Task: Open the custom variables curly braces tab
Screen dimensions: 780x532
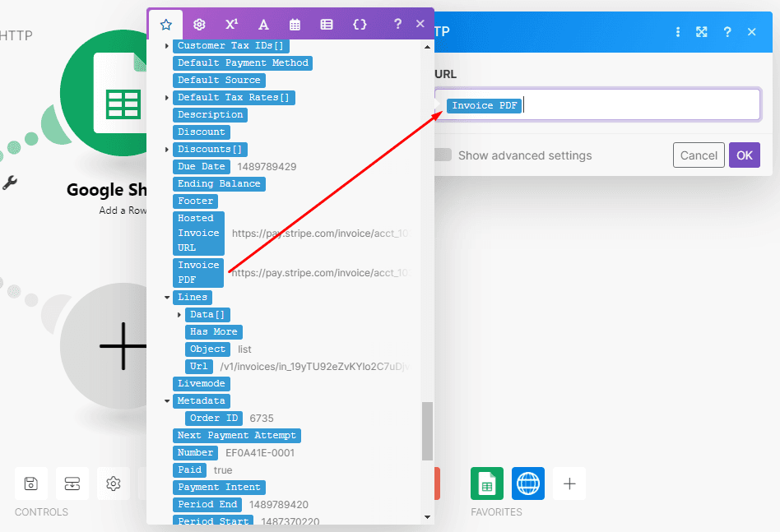Action: coord(360,25)
